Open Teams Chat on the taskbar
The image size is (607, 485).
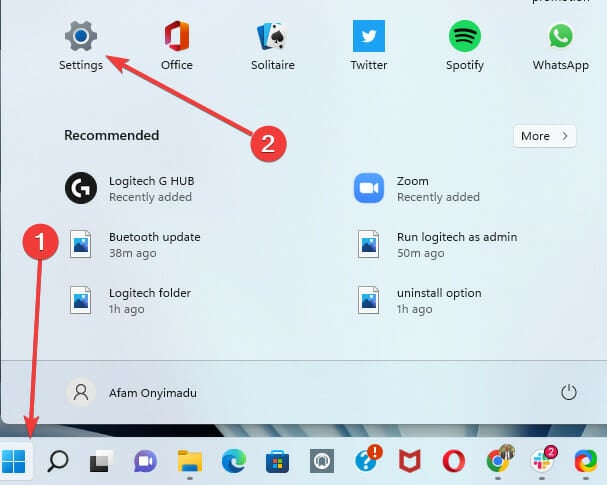tap(145, 461)
